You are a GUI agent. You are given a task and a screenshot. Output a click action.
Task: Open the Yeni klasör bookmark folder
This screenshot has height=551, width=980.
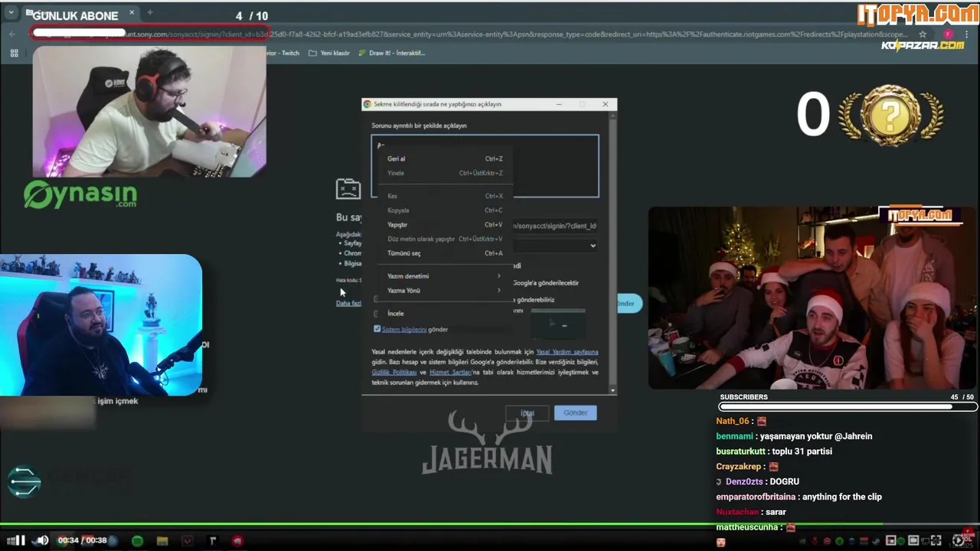click(329, 53)
